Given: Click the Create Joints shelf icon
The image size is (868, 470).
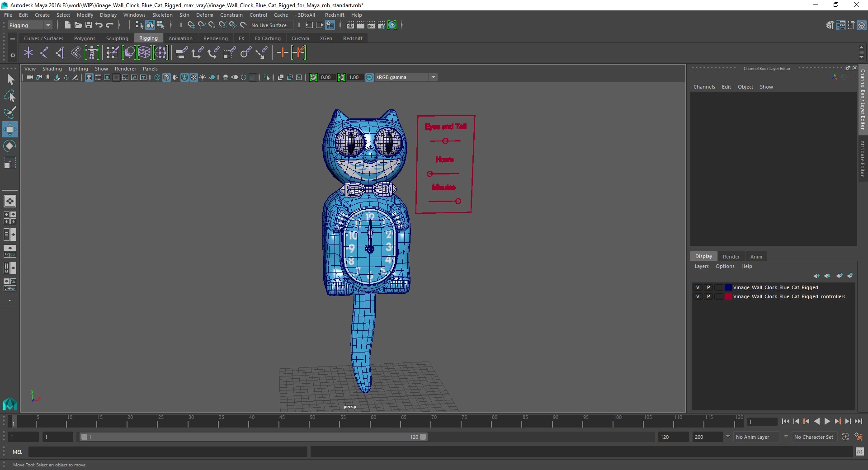Looking at the screenshot, I should tap(44, 53).
